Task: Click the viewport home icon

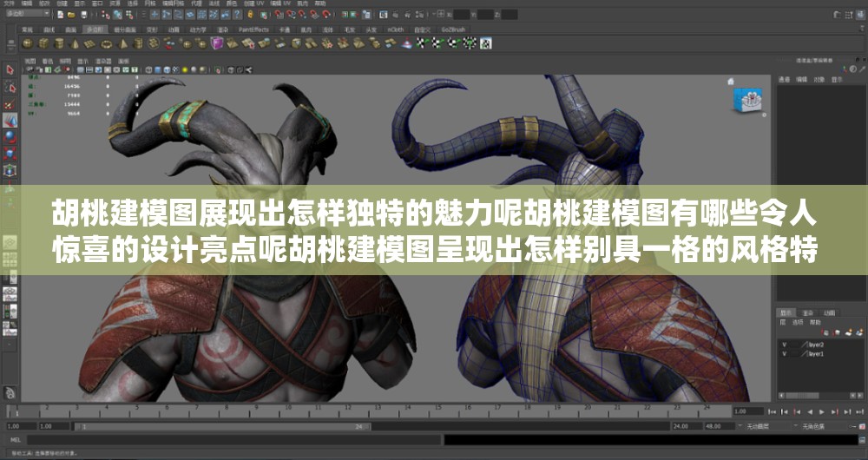Action: (731, 82)
